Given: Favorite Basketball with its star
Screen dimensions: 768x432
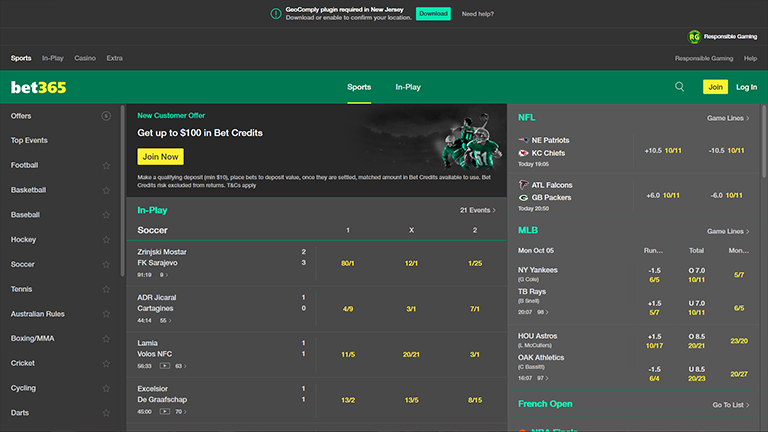Looking at the screenshot, I should (x=106, y=190).
